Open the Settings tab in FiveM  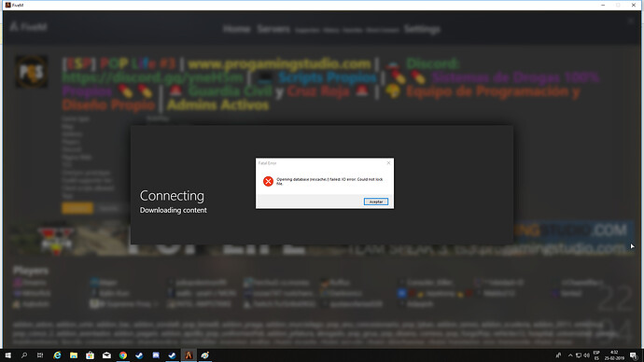[x=422, y=29]
